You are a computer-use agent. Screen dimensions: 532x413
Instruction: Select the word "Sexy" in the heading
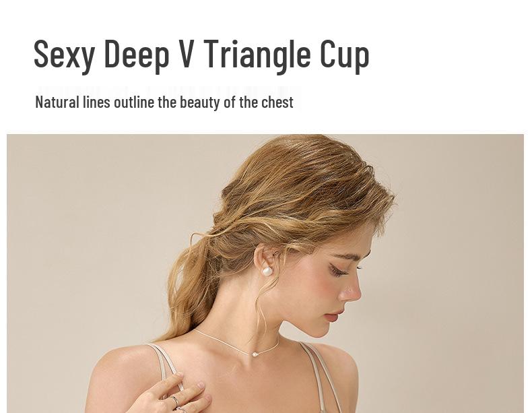64,56
